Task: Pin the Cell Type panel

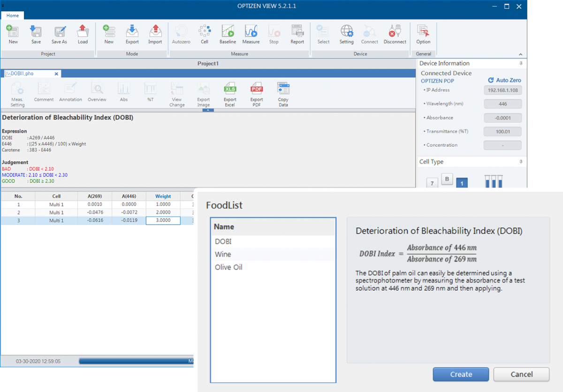Action: (x=521, y=162)
